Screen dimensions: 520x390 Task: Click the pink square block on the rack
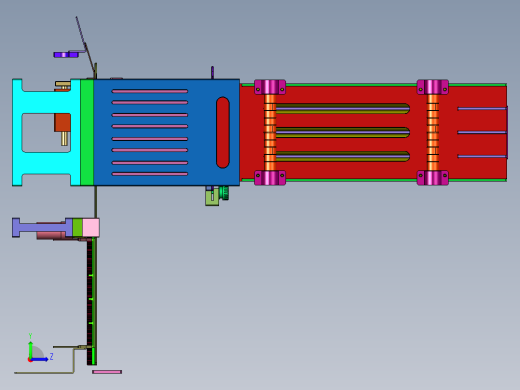point(91,227)
